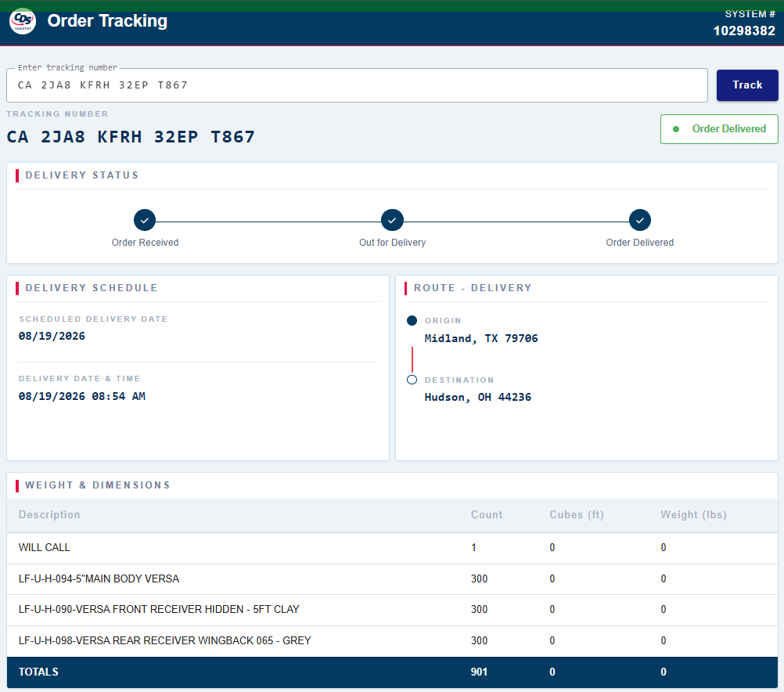Screen dimensions: 784x692
Task: Click the count 1 for WILL CALL
Action: click(473, 547)
